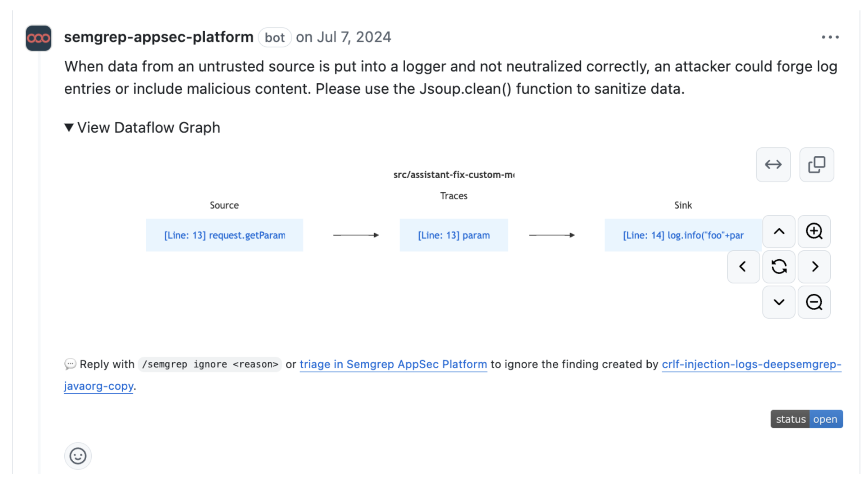
Task: Zoom in on the dataflow graph
Action: 814,232
